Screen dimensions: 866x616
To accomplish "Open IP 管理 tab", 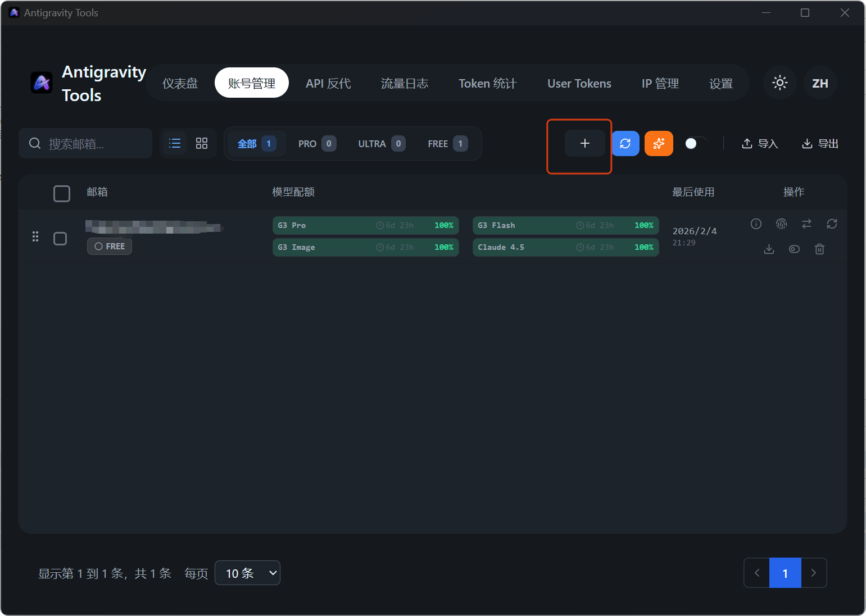I will (660, 83).
